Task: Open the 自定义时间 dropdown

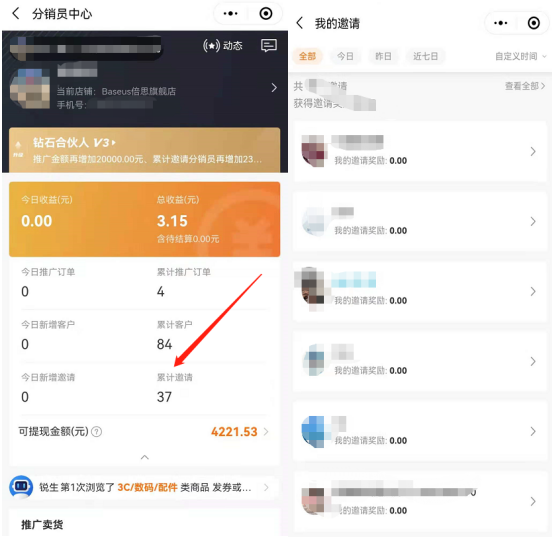Action: 522,56
